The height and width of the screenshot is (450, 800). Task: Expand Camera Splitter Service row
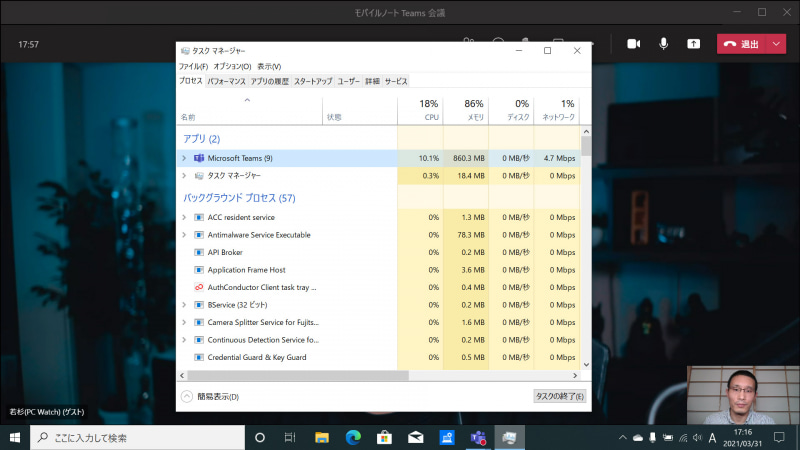(x=184, y=322)
